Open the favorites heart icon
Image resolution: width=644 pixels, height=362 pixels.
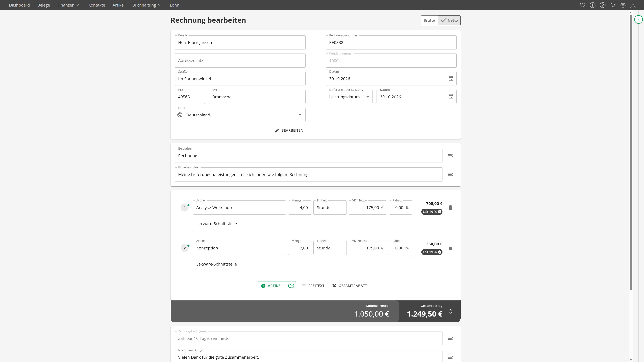582,5
